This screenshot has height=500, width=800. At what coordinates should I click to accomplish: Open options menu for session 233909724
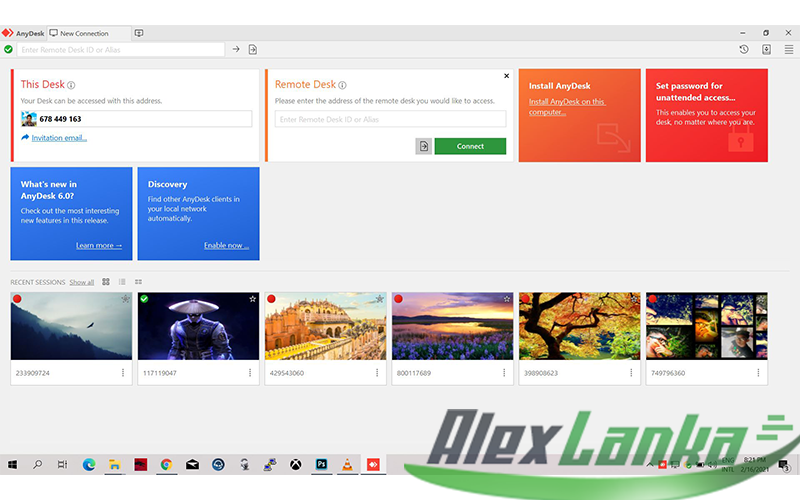(x=123, y=373)
